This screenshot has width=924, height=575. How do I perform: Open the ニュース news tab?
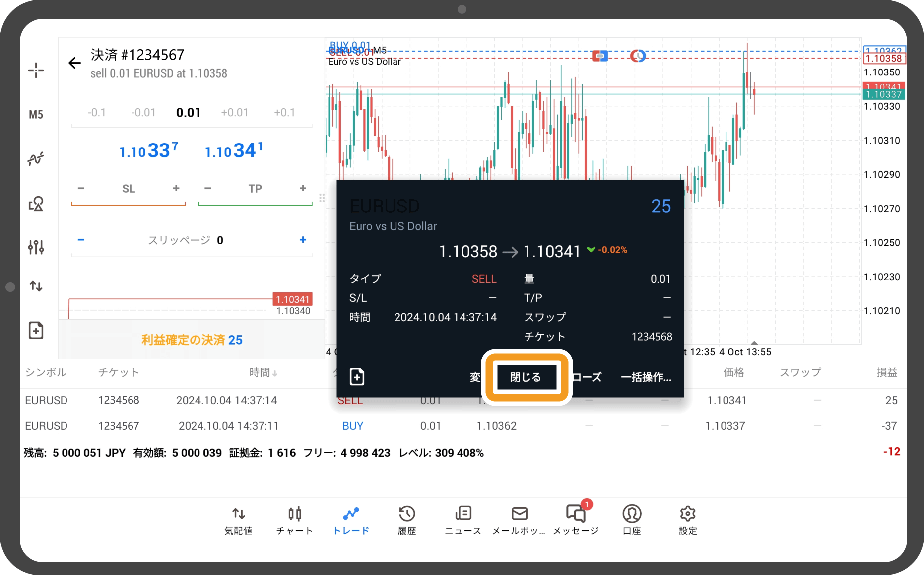463,520
